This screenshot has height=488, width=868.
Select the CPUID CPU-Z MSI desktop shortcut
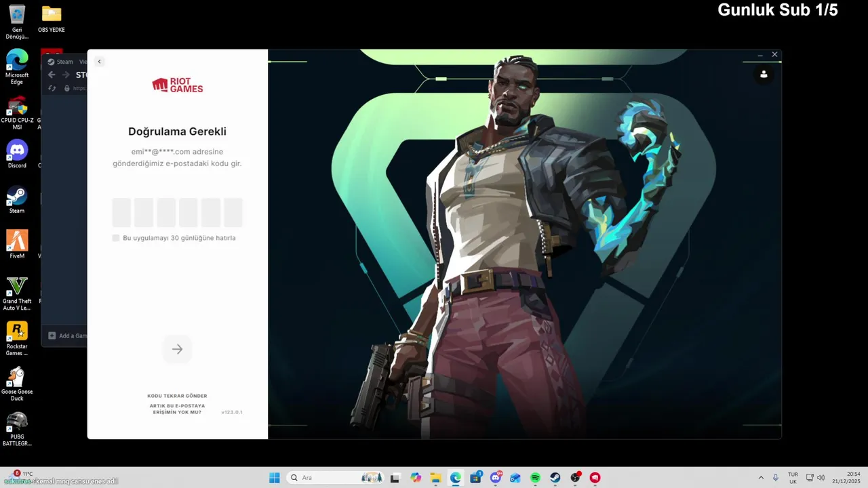coord(17,113)
